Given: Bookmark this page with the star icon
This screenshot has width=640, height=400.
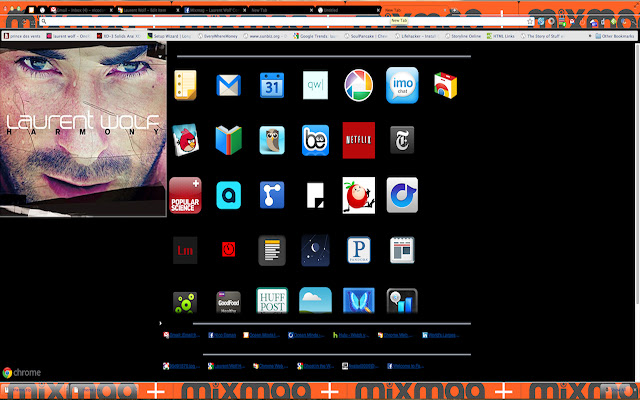Looking at the screenshot, I should (x=530, y=21).
